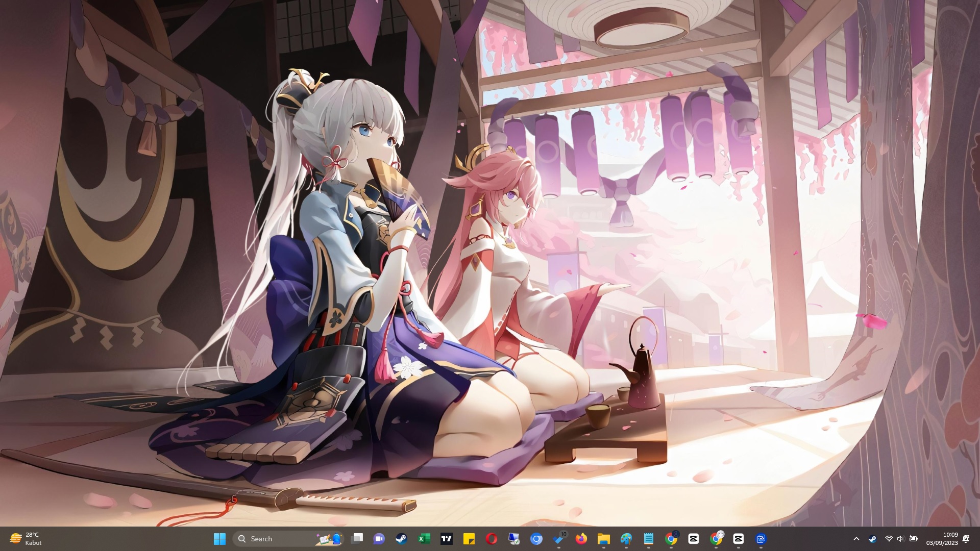
Task: Open the Paint app icon
Action: [626, 539]
